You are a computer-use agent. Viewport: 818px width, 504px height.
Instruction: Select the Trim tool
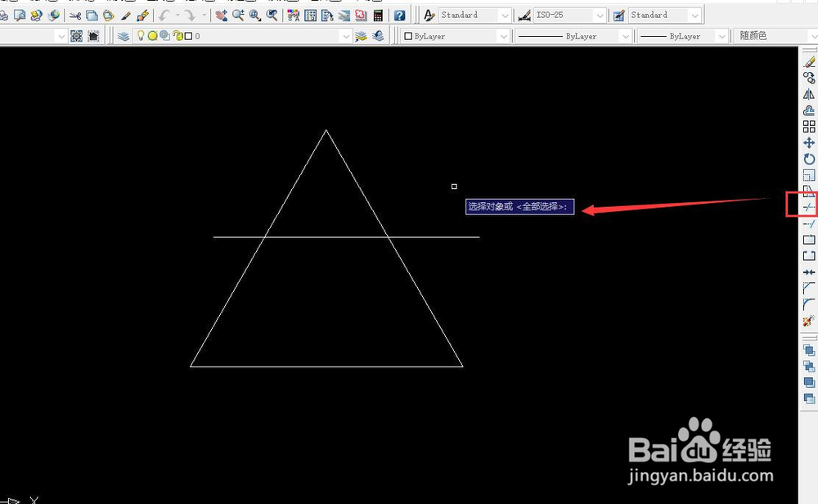pos(809,207)
